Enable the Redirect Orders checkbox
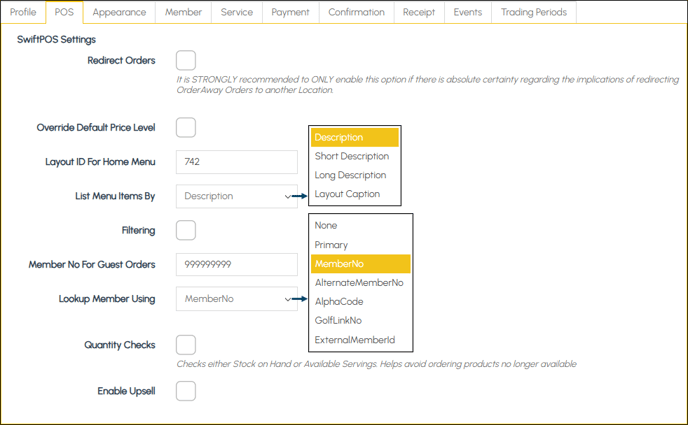The image size is (688, 425). tap(185, 60)
